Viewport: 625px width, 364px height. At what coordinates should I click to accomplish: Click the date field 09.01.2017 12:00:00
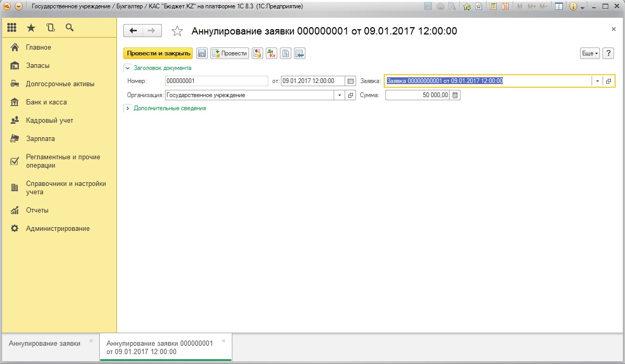point(313,81)
